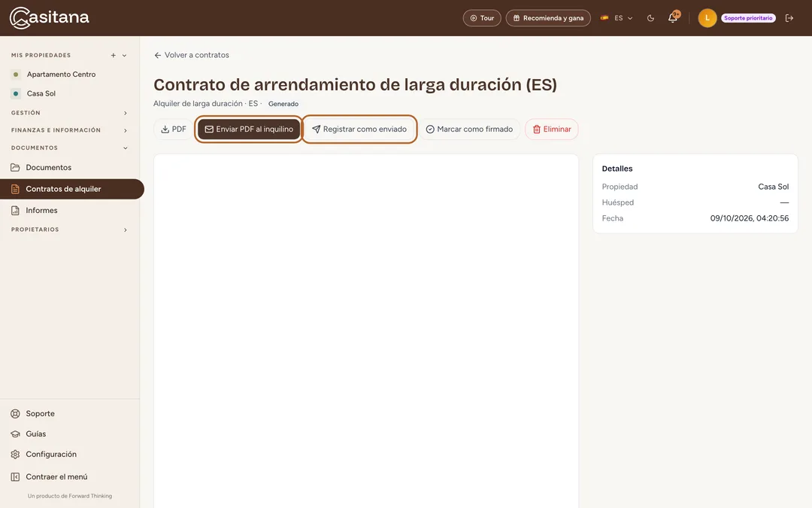The image size is (812, 508).
Task: Click the Huésped label
Action: (617, 202)
